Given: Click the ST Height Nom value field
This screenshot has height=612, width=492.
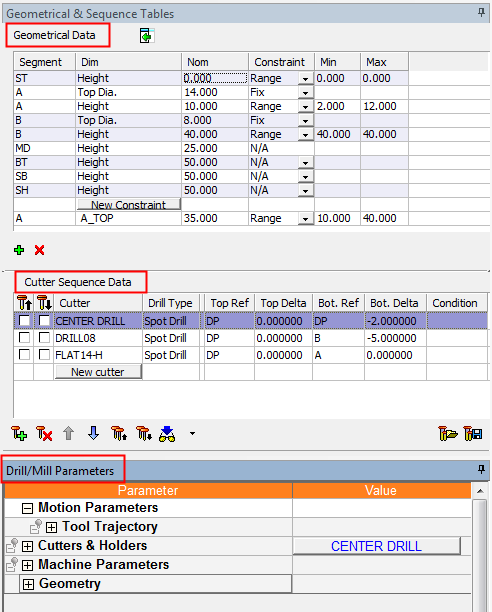Looking at the screenshot, I should pos(215,78).
